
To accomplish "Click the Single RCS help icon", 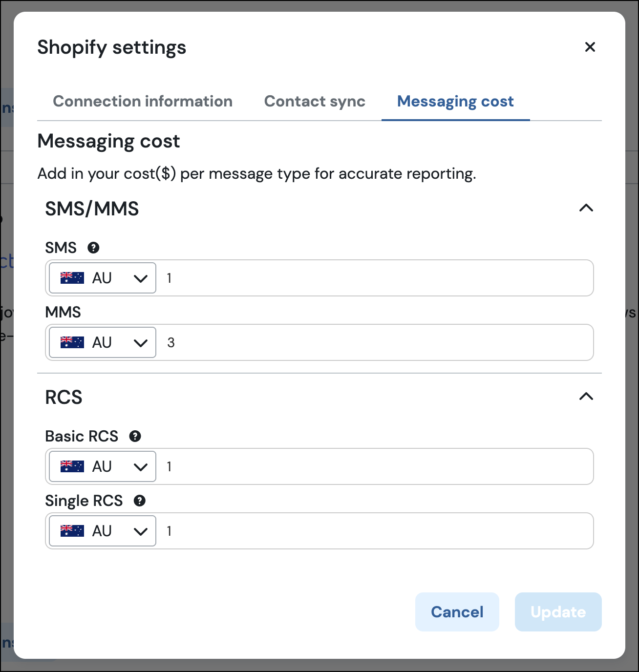I will (140, 501).
